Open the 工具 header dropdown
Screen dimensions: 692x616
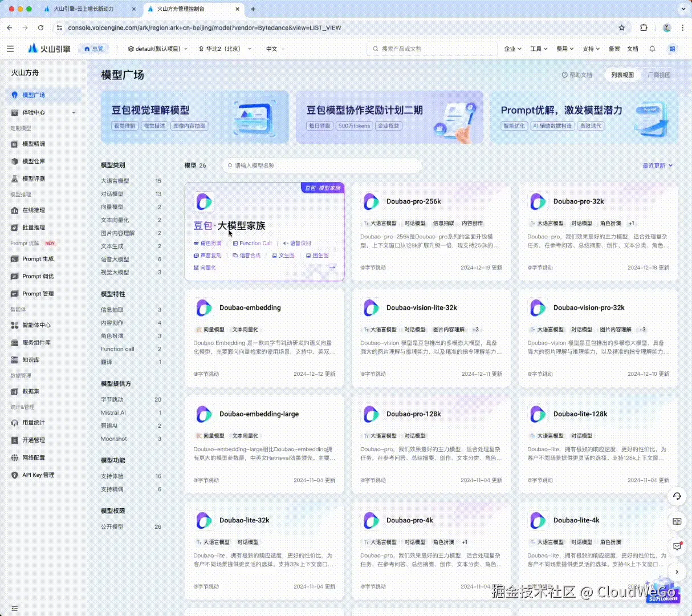point(539,49)
